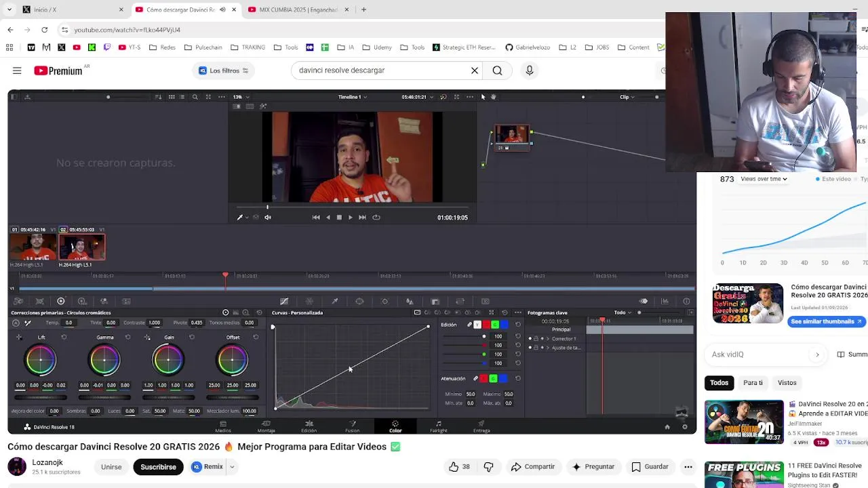The height and width of the screenshot is (488, 868).
Task: Click the Pivote value field 0.435
Action: point(196,323)
